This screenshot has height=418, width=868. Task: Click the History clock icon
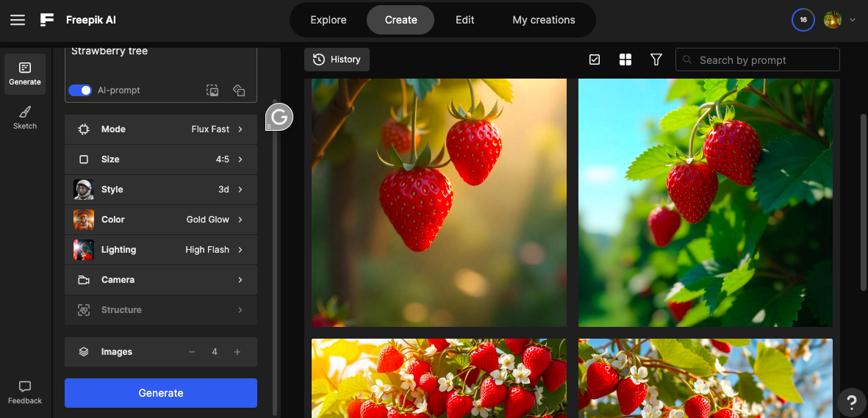coord(319,60)
